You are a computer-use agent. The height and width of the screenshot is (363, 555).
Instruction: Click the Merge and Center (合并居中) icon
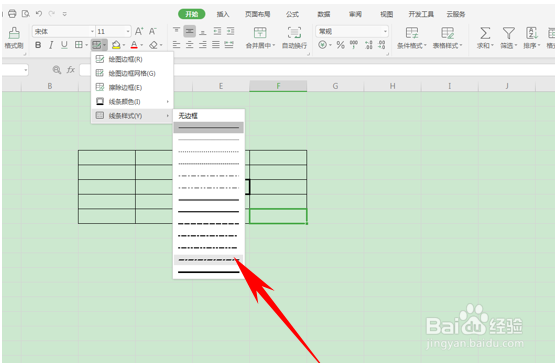click(x=260, y=33)
